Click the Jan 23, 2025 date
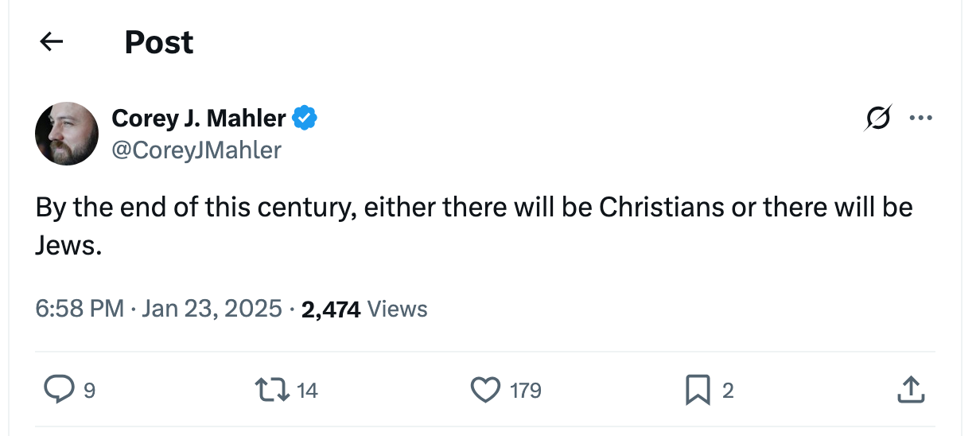The width and height of the screenshot is (980, 436). (x=212, y=309)
